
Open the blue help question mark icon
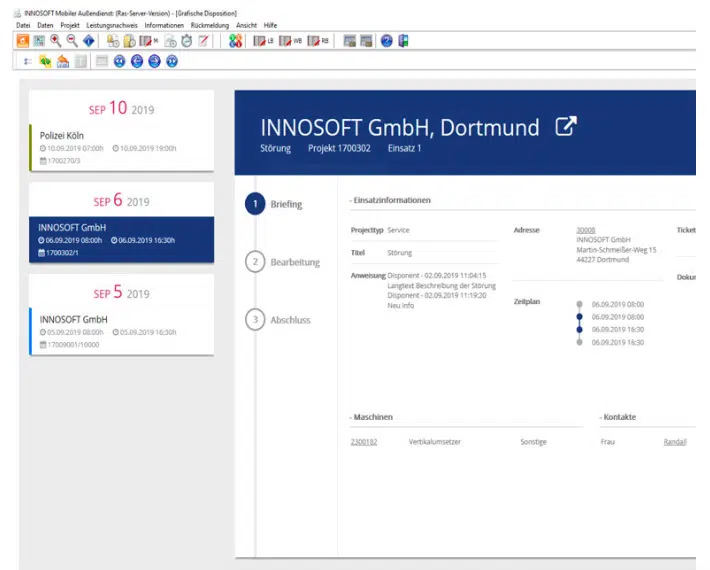pos(386,41)
